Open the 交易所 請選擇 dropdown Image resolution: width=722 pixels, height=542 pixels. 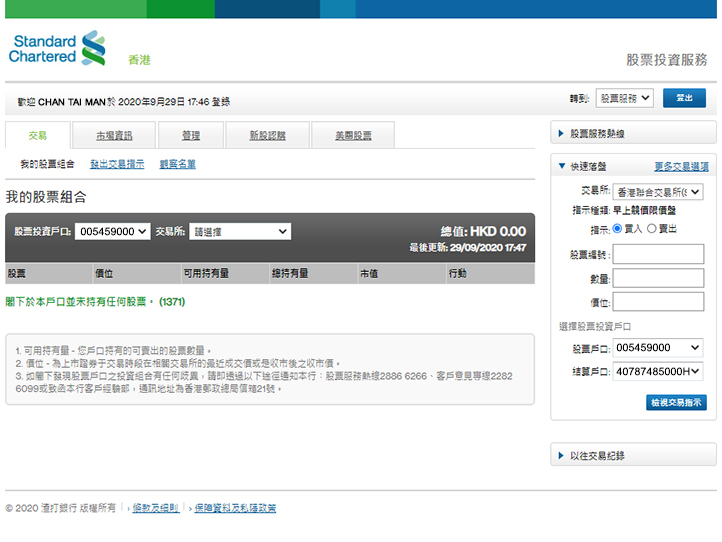(240, 231)
